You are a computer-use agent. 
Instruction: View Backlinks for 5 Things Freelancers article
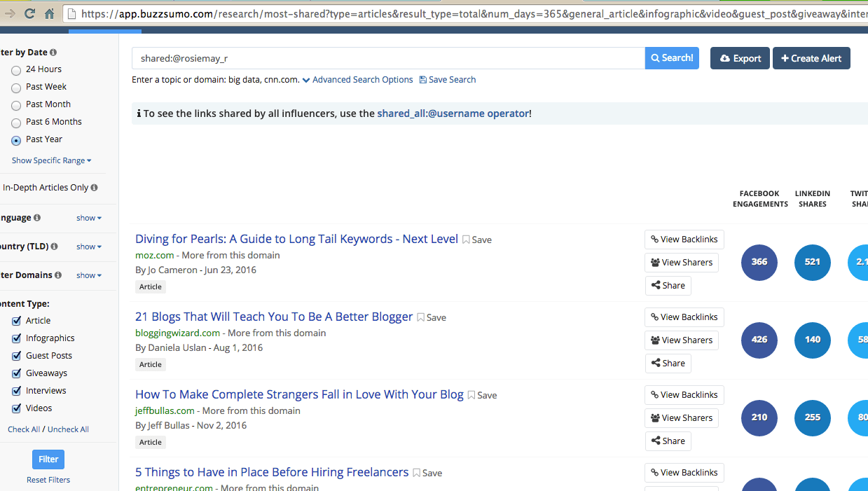click(x=684, y=473)
